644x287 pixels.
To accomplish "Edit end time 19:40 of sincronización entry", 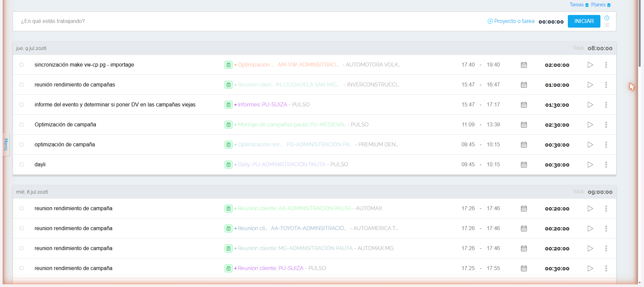I will click(x=493, y=65).
